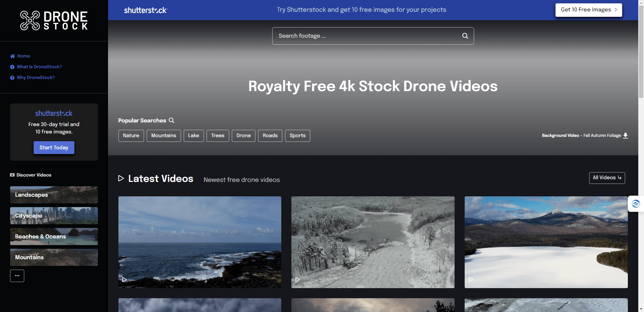Click the Get 10 Free Images button
The image size is (644, 312).
588,10
